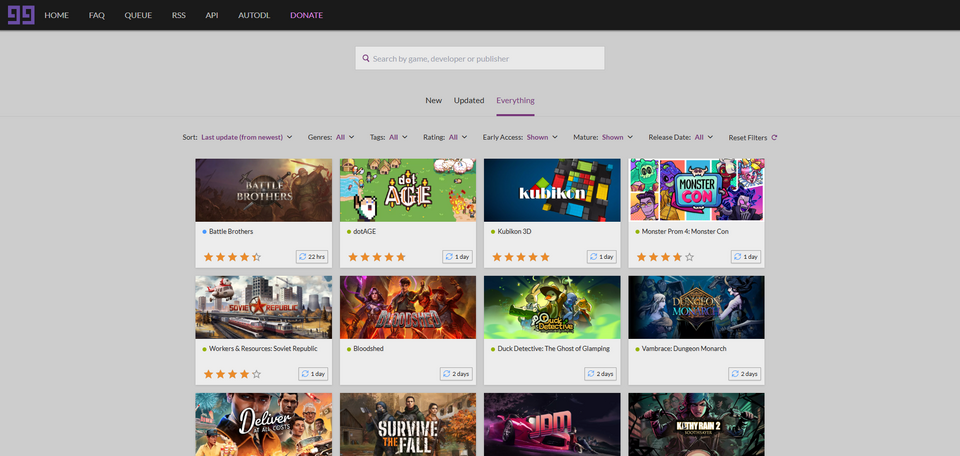Click the Monster Prom 4: Monster Con title
Viewport: 960px width, 456px height.
point(685,232)
